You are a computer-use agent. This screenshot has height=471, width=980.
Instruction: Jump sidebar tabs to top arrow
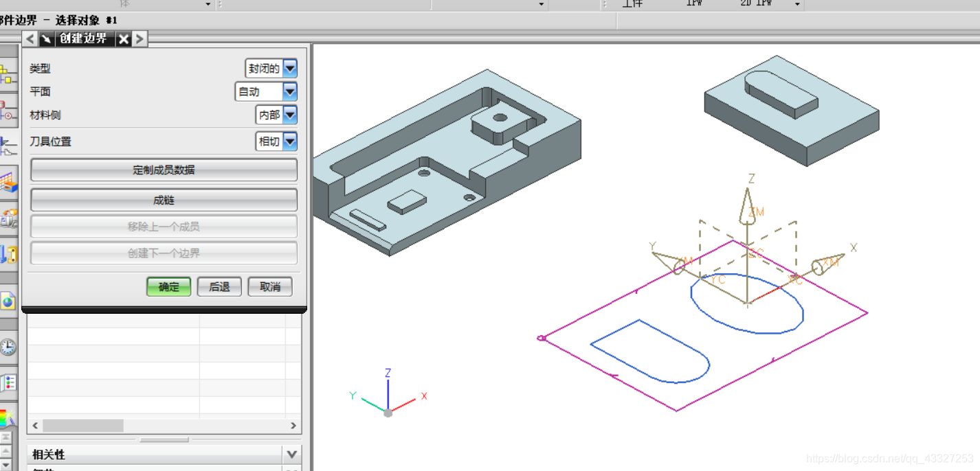[6, 437]
